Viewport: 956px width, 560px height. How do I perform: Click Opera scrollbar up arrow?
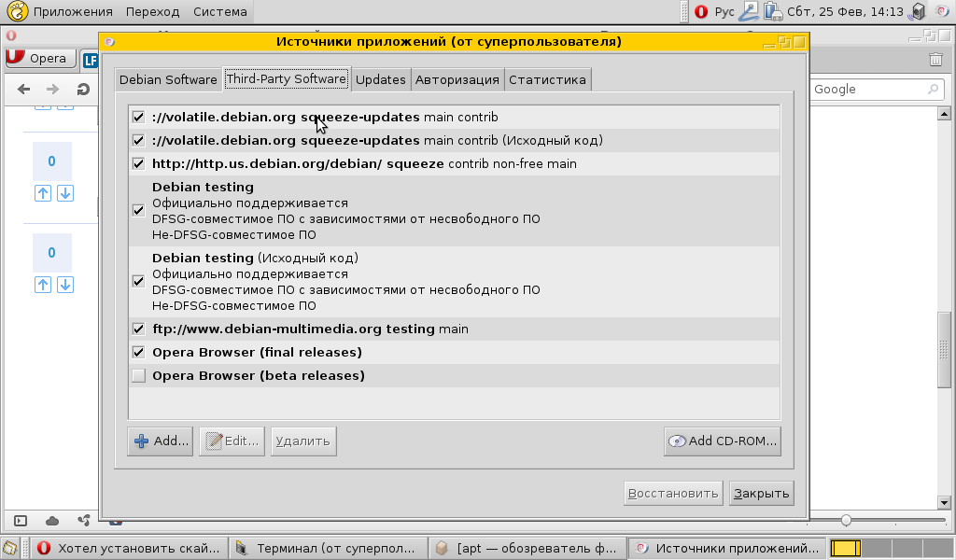[944, 113]
